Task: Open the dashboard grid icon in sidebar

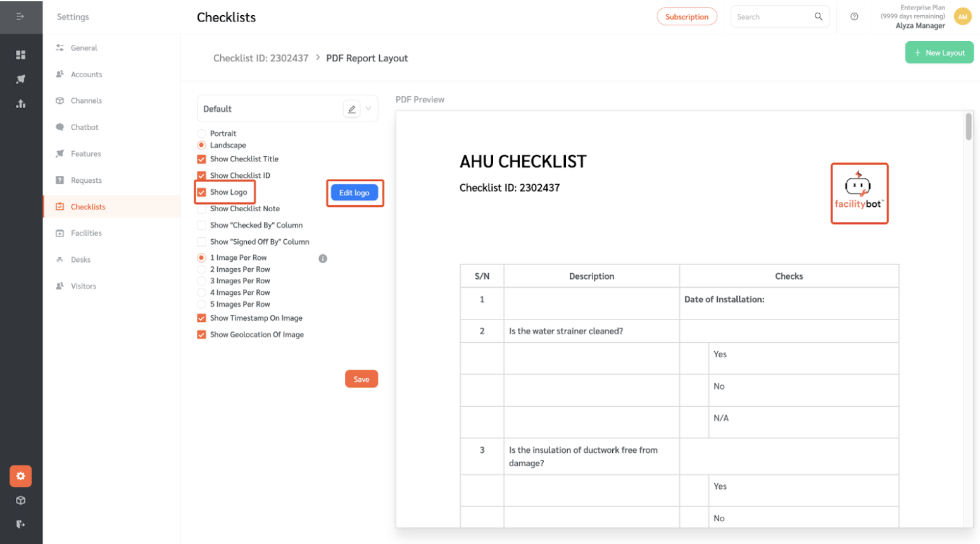Action: click(21, 54)
